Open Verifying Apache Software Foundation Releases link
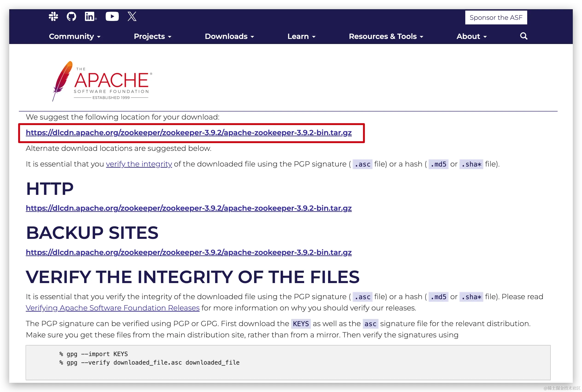The image size is (582, 392). click(x=113, y=308)
